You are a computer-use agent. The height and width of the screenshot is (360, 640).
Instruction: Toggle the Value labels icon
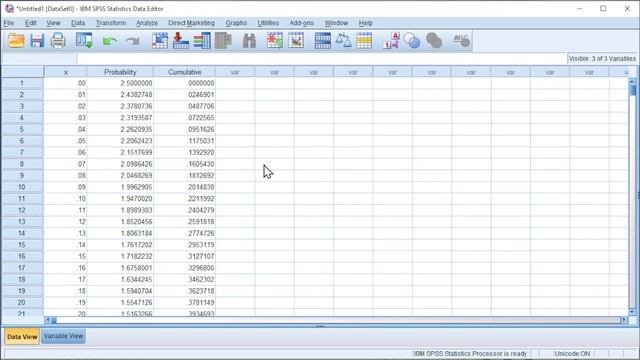(391, 41)
